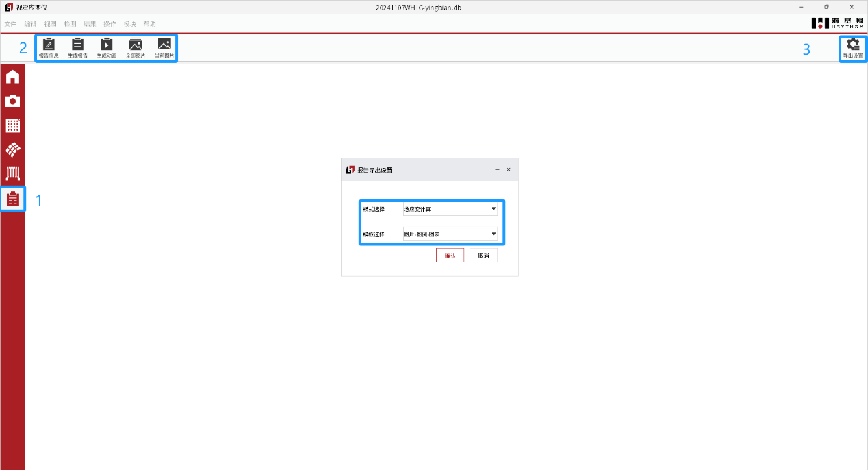The width and height of the screenshot is (868, 470).
Task: Open the Home page in sidebar
Action: [12, 77]
